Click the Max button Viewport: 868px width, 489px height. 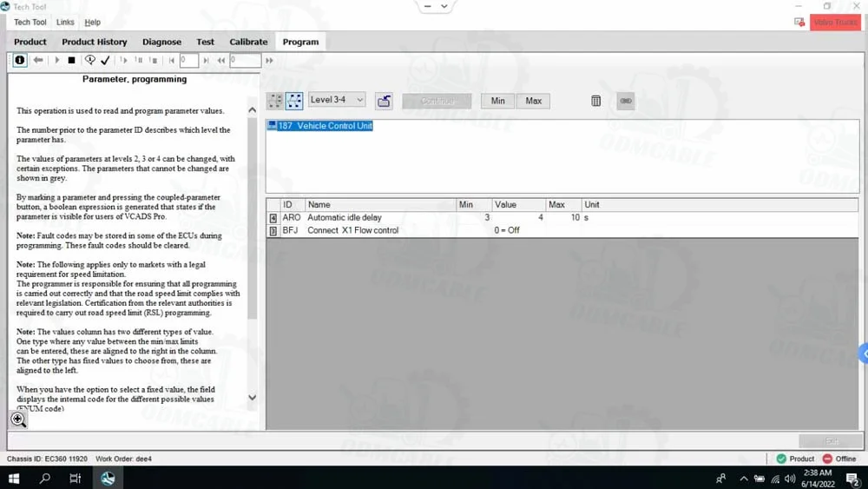pos(533,101)
